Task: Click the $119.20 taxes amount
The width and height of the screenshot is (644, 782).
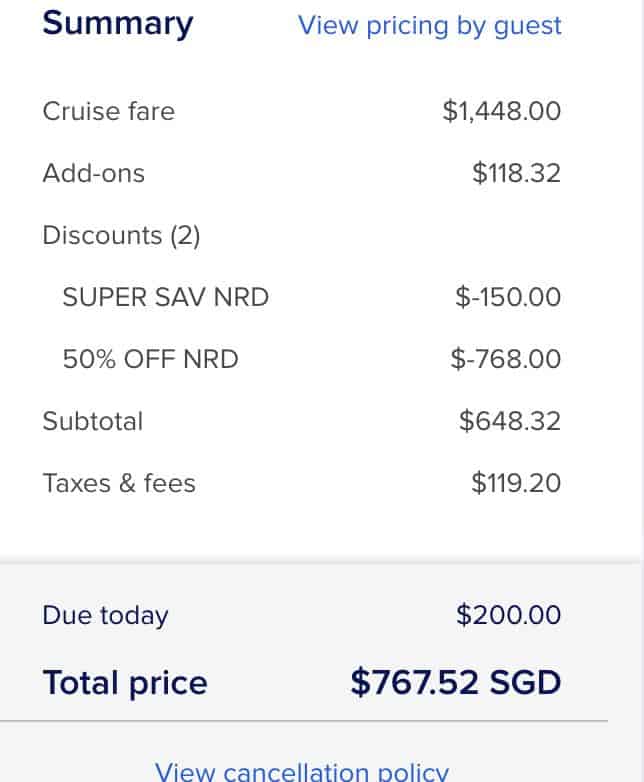Action: [x=516, y=483]
